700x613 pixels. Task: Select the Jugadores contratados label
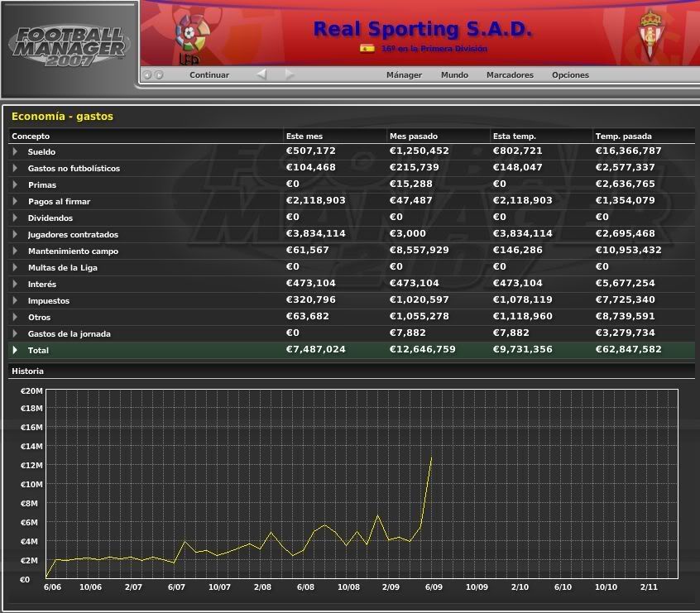[73, 234]
